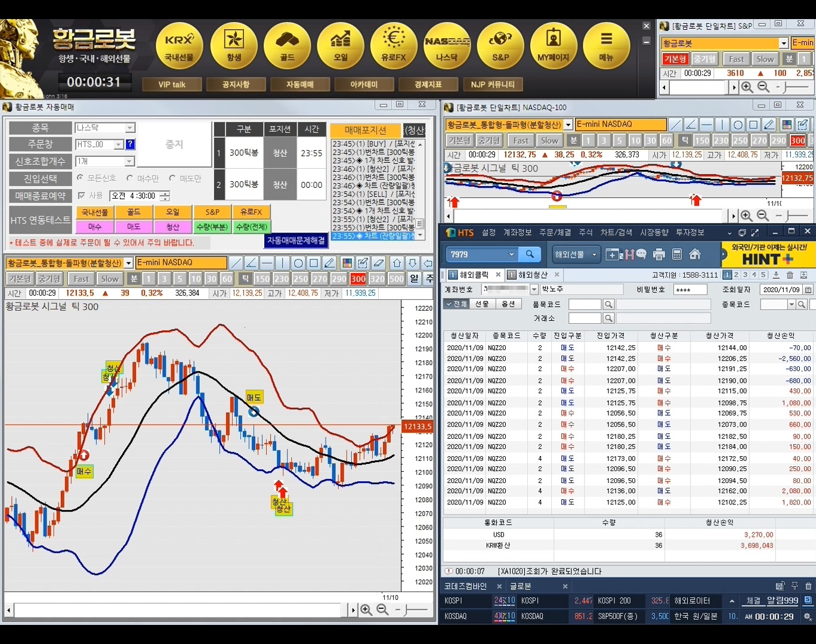Open calendar icon beside 조회일자 date
816x644 pixels.
808,289
